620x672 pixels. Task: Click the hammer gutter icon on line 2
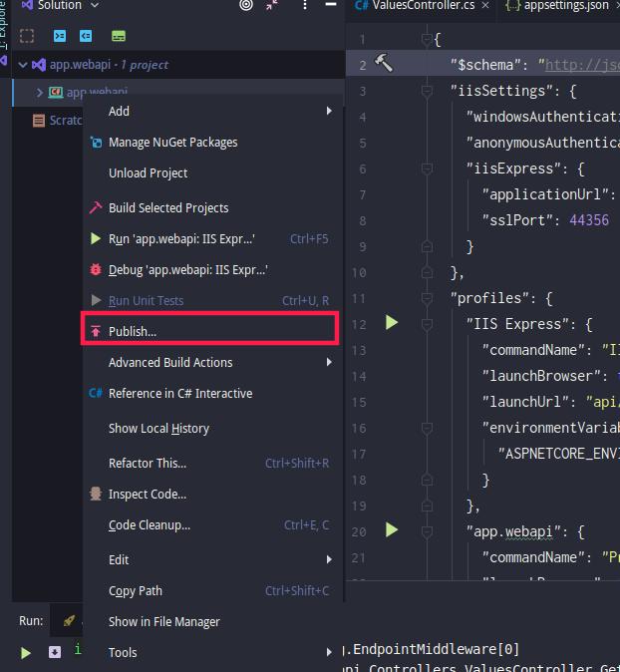[384, 63]
